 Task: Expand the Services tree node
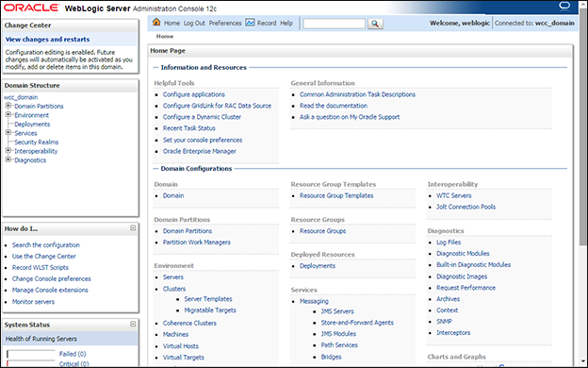click(8, 132)
